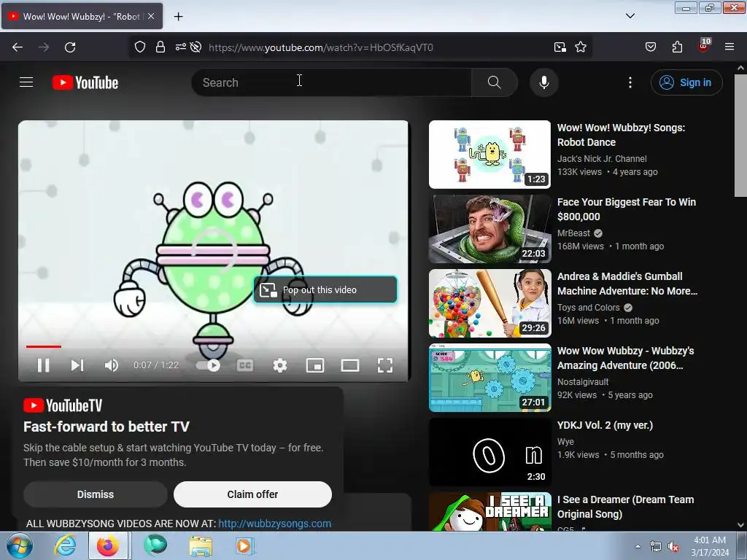This screenshot has width=747, height=560.
Task: Open Wubbzy's Amazing Adventure thumbnail
Action: (x=489, y=378)
